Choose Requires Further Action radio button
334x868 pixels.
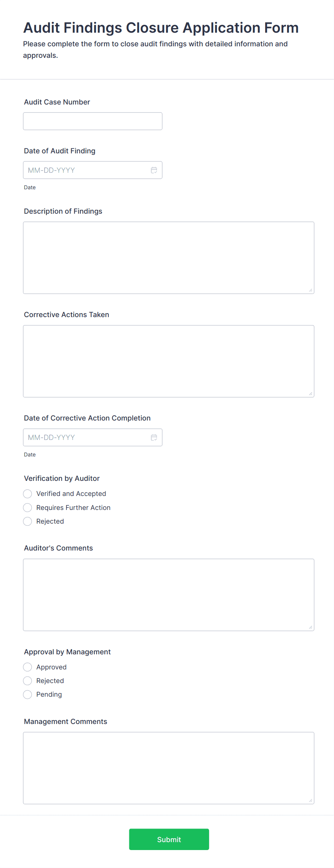pos(28,507)
